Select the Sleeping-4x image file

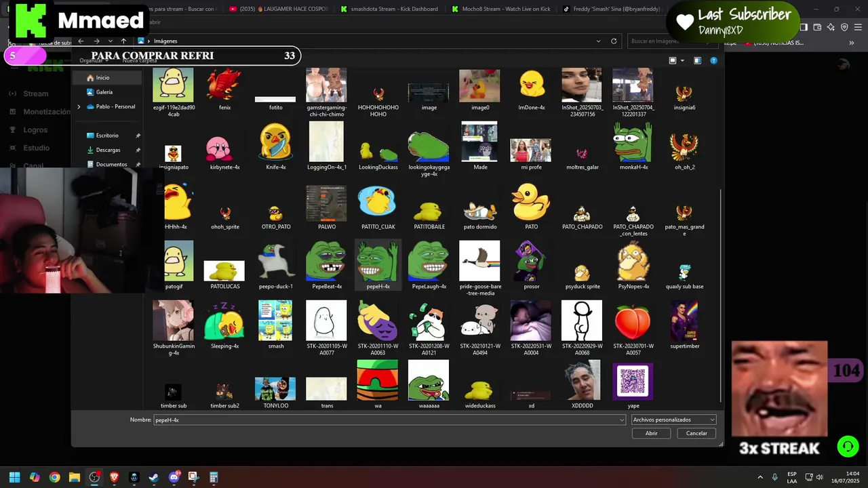224,325
